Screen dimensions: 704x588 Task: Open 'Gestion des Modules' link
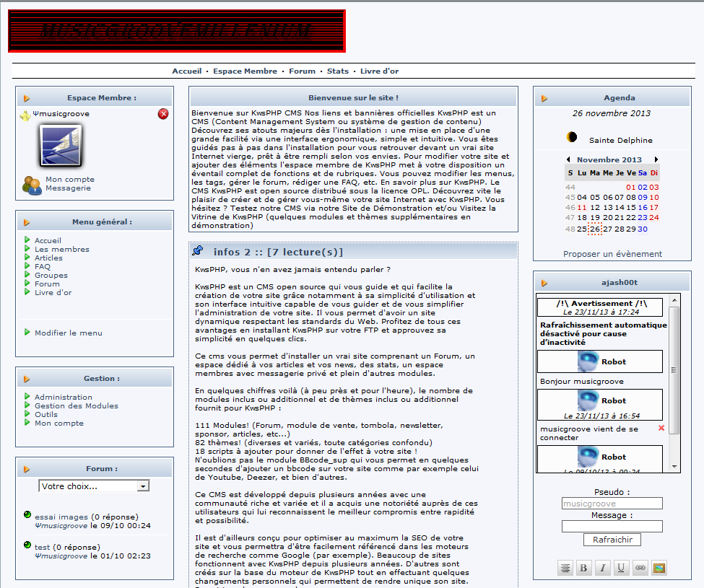coord(77,405)
